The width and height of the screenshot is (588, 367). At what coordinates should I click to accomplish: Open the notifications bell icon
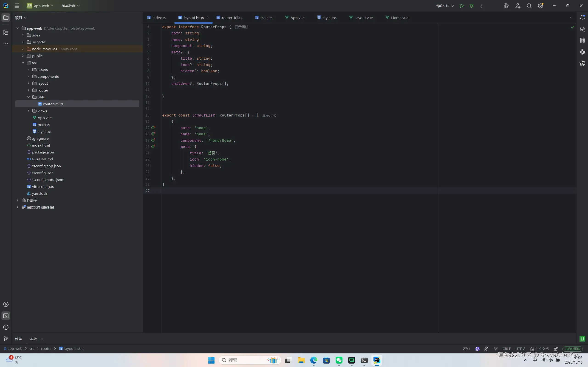pyautogui.click(x=582, y=17)
